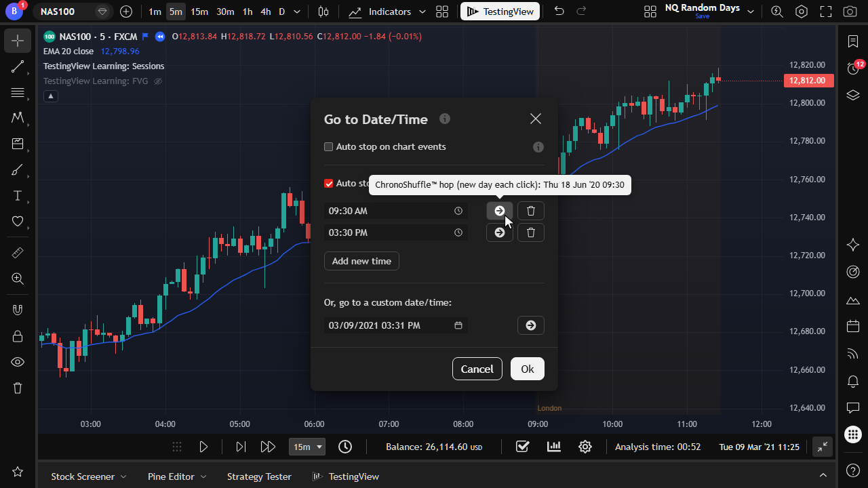Screen dimensions: 868x488
Task: Toggle FVG indicator visibility eye
Action: coord(158,81)
